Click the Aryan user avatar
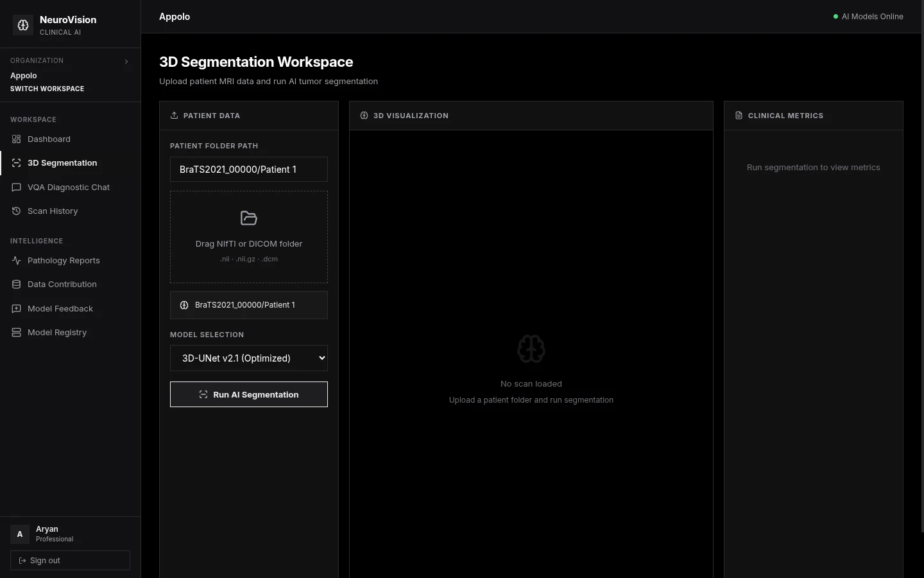This screenshot has width=924, height=578. pos(20,534)
